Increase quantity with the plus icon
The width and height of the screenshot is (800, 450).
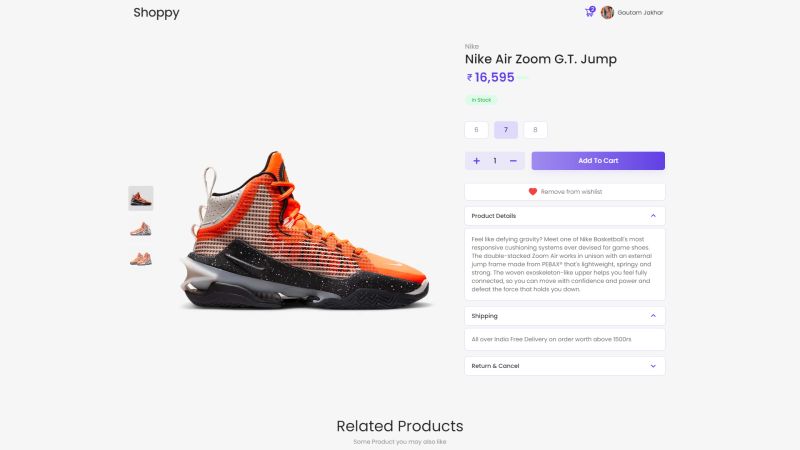477,161
